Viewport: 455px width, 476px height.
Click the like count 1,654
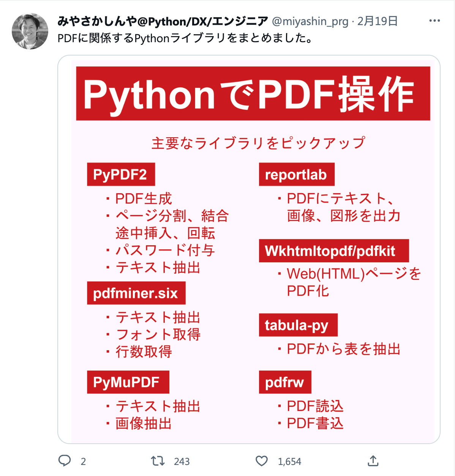point(289,462)
